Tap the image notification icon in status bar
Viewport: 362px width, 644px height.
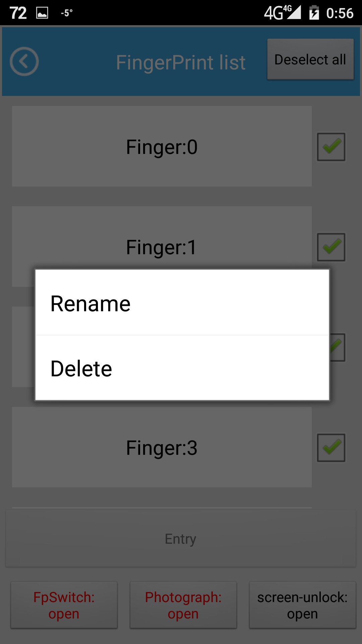click(x=42, y=13)
